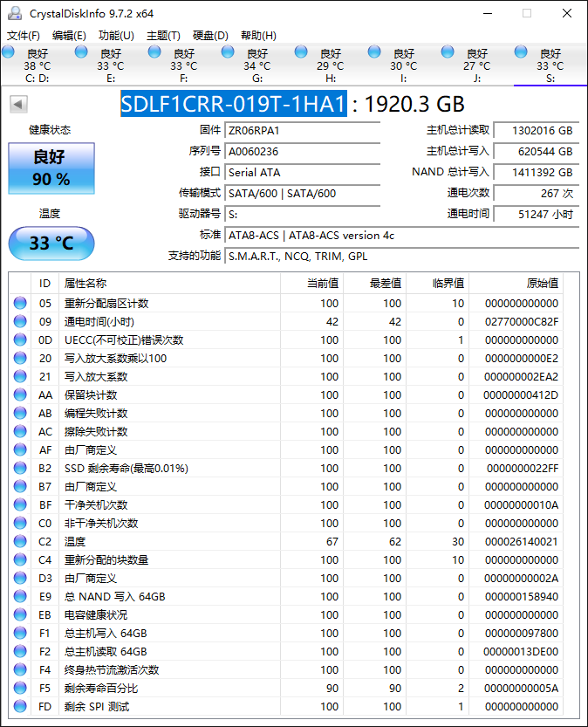
Task: Open the 编辑(E) menu
Action: [69, 36]
